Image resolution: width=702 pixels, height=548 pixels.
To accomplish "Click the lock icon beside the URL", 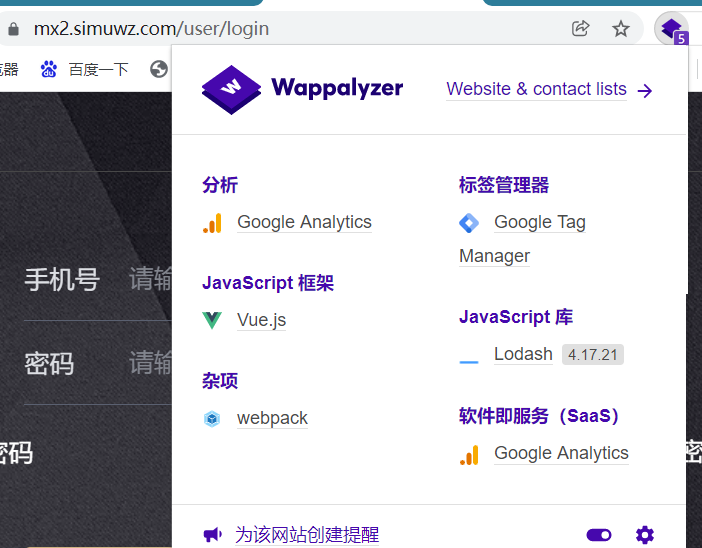I will point(13,29).
